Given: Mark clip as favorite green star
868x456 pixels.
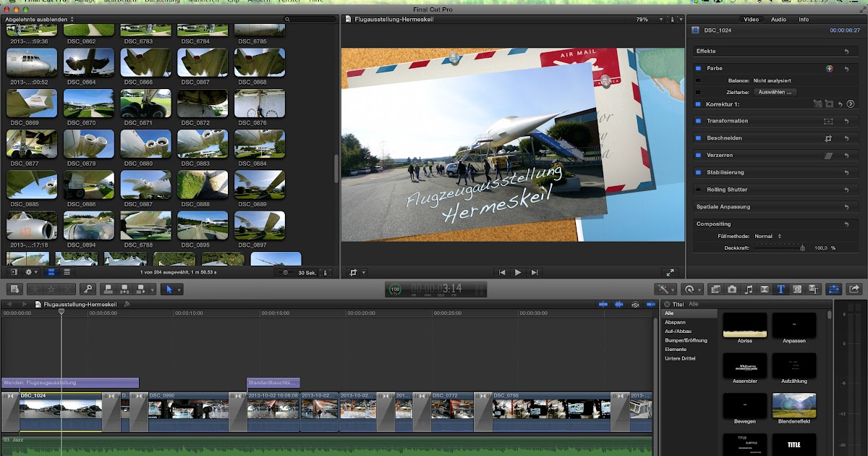Looking at the screenshot, I should click(34, 289).
